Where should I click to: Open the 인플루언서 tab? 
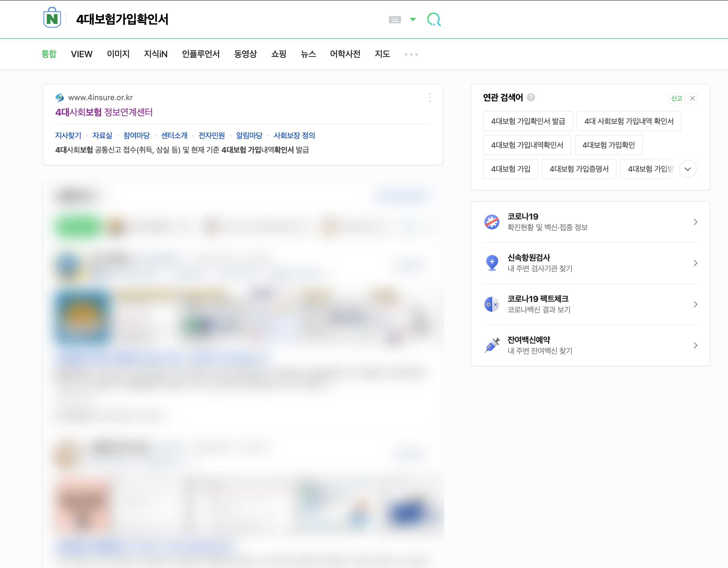(201, 54)
